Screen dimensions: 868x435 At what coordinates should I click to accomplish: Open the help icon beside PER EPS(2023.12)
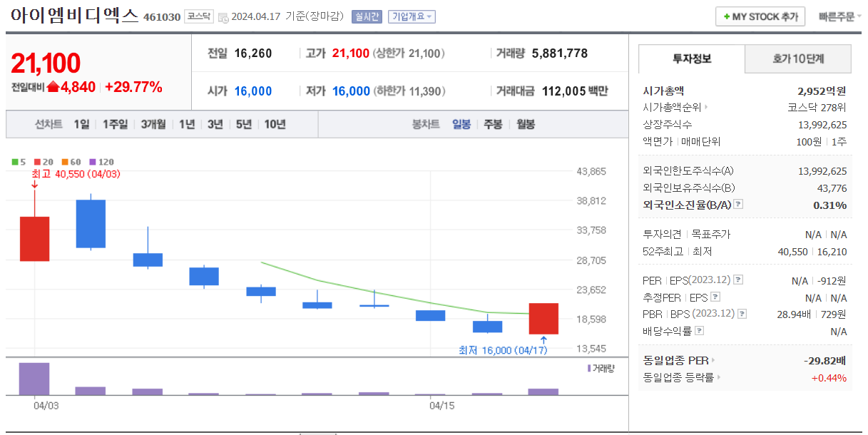[738, 280]
